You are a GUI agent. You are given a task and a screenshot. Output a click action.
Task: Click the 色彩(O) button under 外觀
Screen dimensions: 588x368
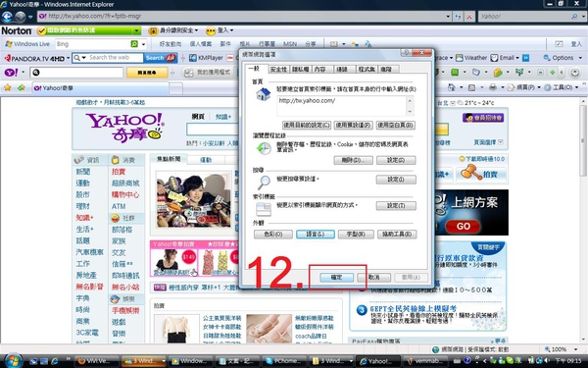click(273, 235)
